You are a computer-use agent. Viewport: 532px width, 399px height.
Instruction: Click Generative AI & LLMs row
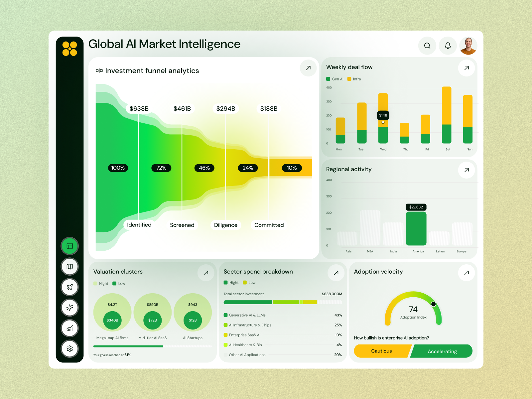coord(283,315)
